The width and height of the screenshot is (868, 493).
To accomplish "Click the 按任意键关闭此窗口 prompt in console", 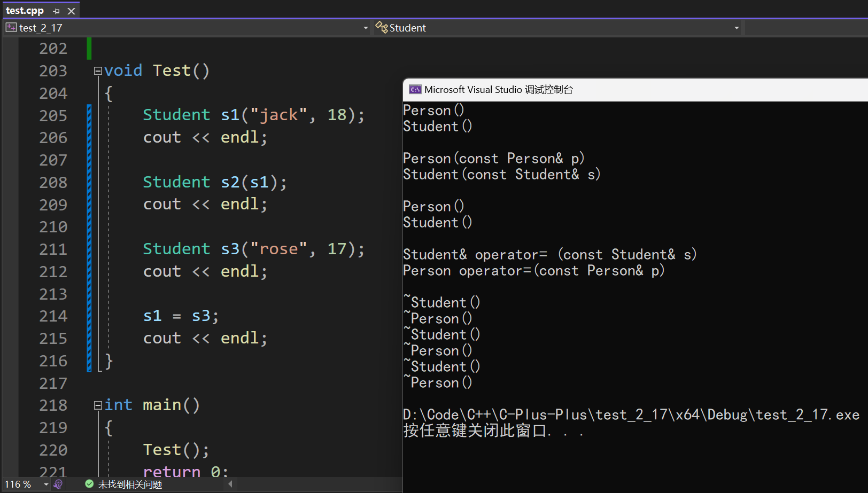I will point(493,431).
